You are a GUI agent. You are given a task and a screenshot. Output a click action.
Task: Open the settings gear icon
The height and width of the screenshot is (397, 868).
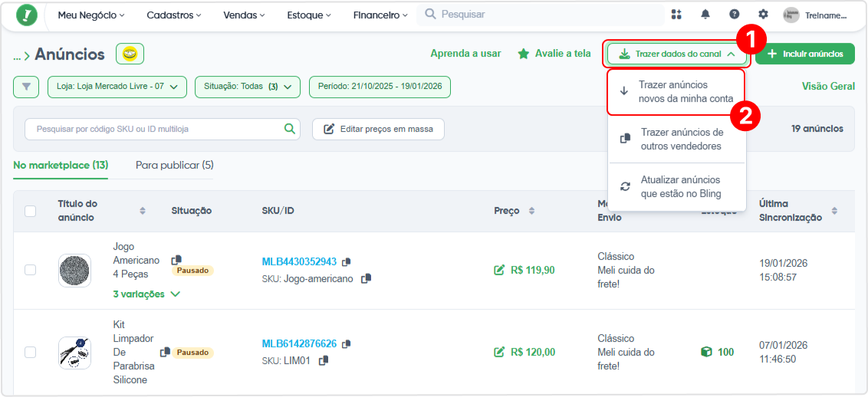click(x=764, y=15)
